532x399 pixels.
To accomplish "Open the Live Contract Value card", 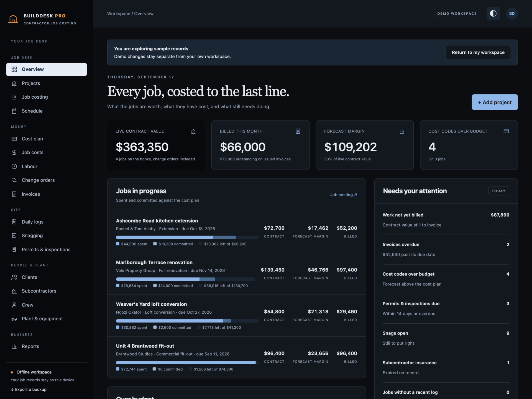I will [x=156, y=145].
